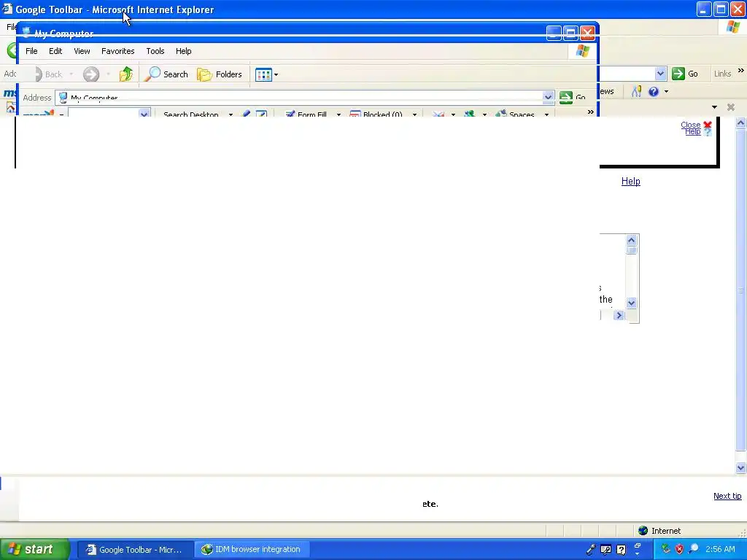Expand the Form Fill dropdown arrow
This screenshot has width=747, height=560.
coord(338,114)
